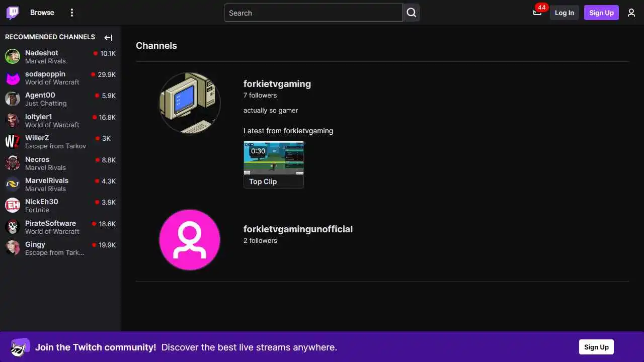Select the sodapoppin channel name

click(45, 74)
